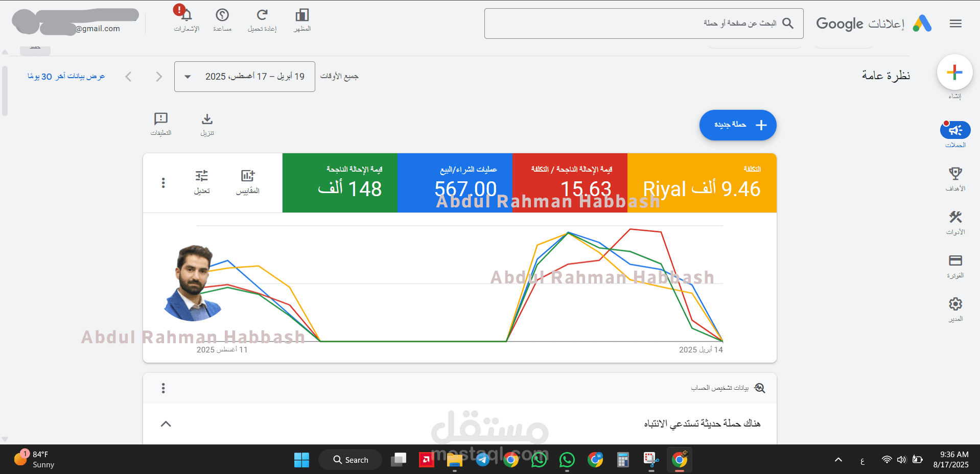Viewport: 980px width, 474px height.
Task: Open Billing (الفوترة) in the sidebar
Action: click(955, 266)
